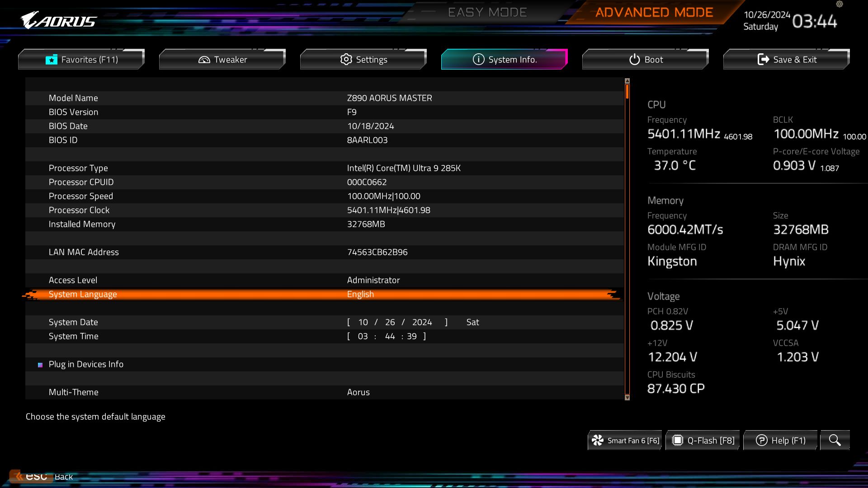Click the AORUS logo

pos(58,21)
